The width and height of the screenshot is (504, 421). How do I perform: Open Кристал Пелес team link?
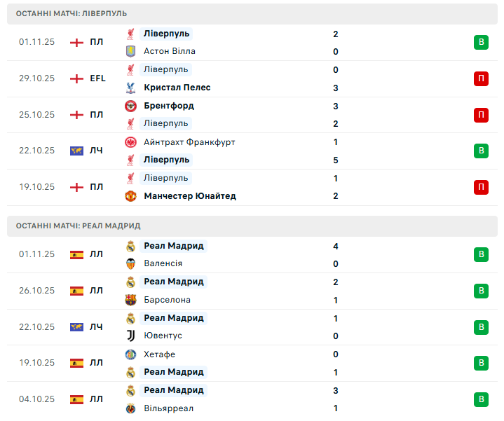click(x=177, y=88)
